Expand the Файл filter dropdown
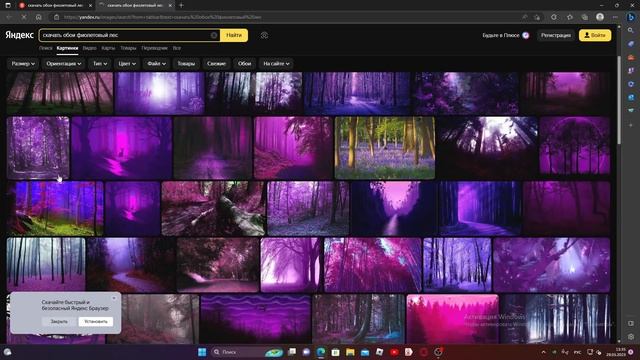The width and height of the screenshot is (640, 360). [156, 64]
